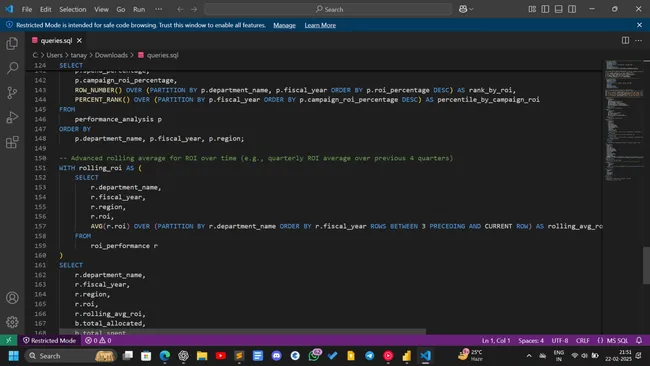Change the MS SQL language mode
The image size is (650, 366).
tap(613, 340)
